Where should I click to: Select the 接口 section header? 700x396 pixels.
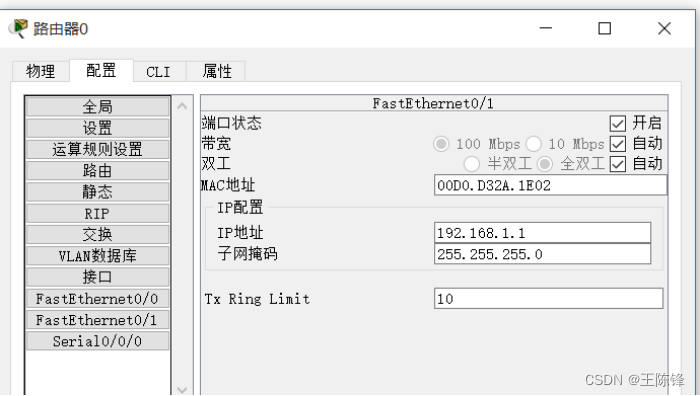click(97, 277)
